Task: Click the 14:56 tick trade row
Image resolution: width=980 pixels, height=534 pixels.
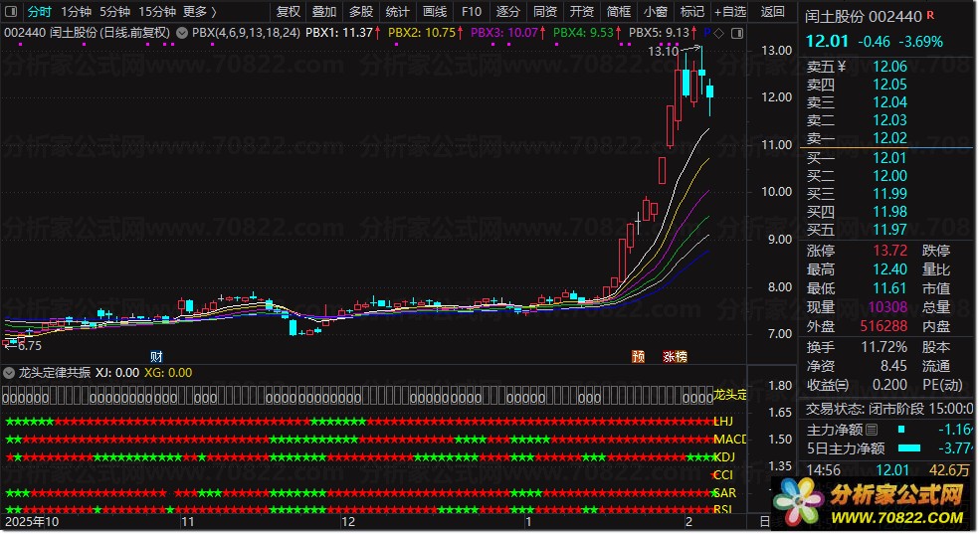Action: click(x=887, y=470)
